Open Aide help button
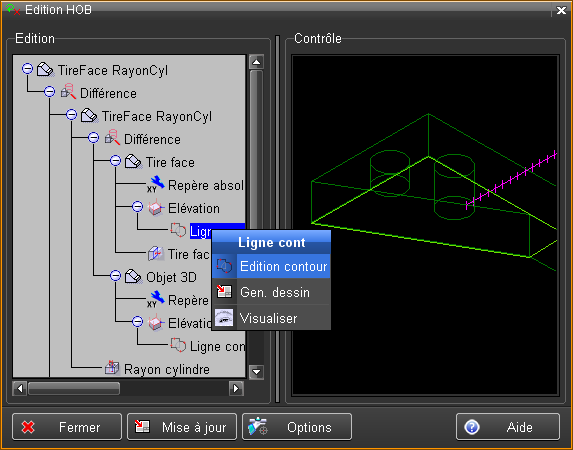Image resolution: width=573 pixels, height=450 pixels. click(x=508, y=427)
